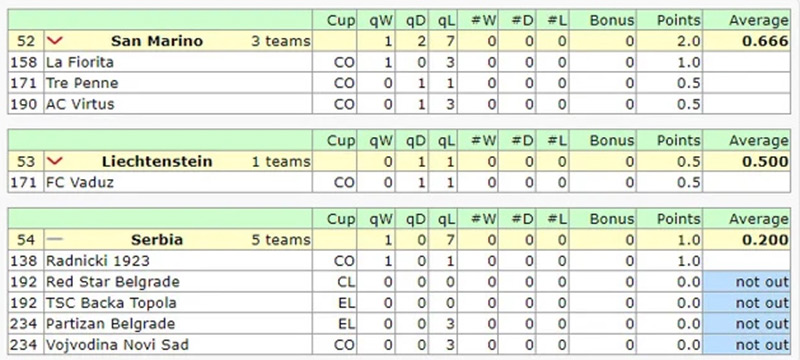Open the Radnicki 1923 team entry
Screen dimensions: 800x360
point(98,261)
